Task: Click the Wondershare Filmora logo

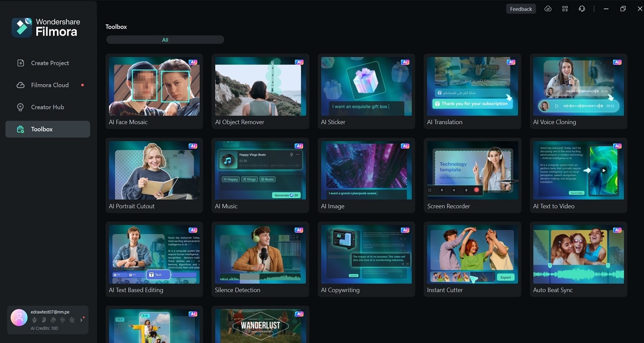Action: click(46, 28)
